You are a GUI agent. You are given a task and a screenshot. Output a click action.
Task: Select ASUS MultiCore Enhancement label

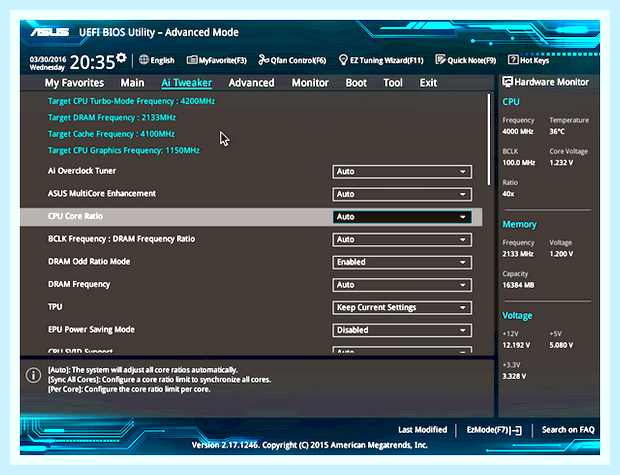102,193
